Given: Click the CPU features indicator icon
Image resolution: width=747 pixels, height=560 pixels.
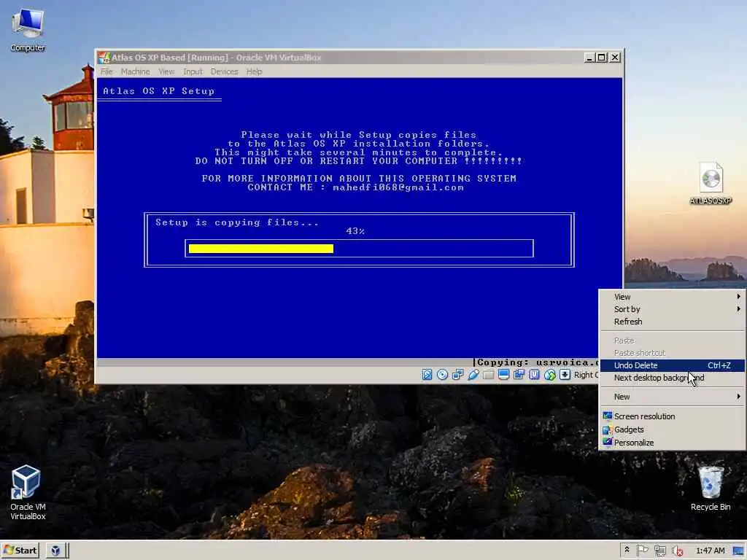Looking at the screenshot, I should (534, 375).
